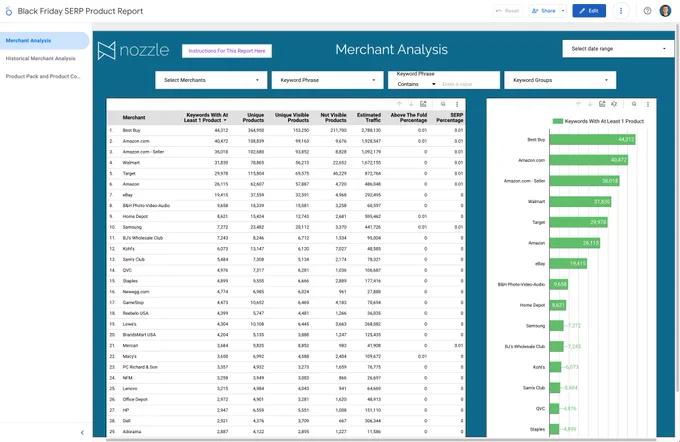Select the BrandsMart USA table cell
The height and width of the screenshot is (442, 680).
click(139, 334)
